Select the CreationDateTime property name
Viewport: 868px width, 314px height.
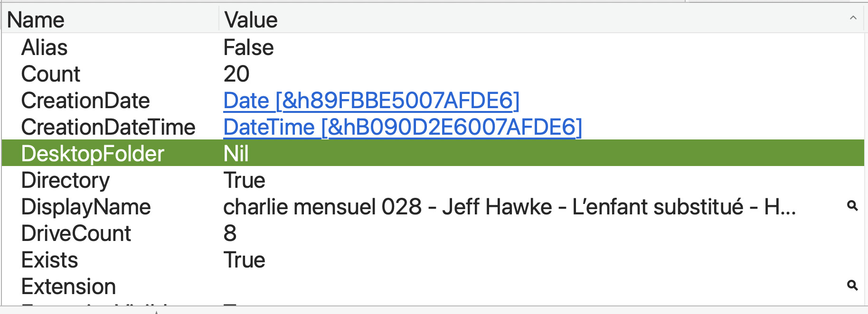coord(108,127)
